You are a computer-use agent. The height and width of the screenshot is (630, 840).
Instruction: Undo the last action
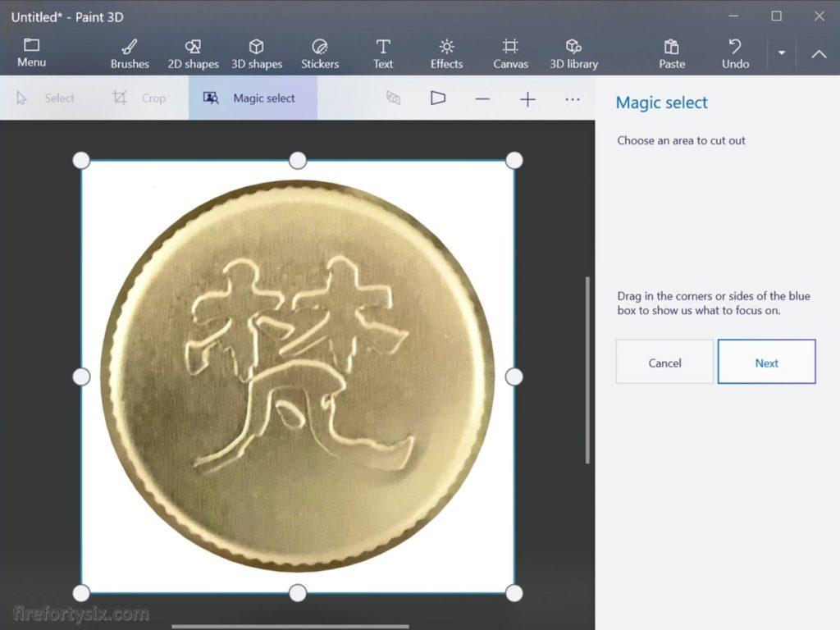tap(734, 52)
